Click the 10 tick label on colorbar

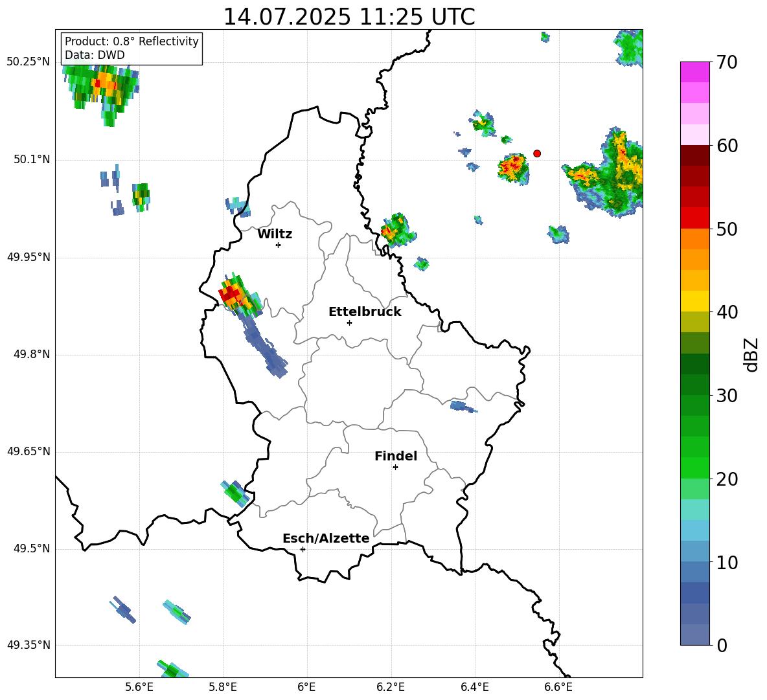[727, 562]
